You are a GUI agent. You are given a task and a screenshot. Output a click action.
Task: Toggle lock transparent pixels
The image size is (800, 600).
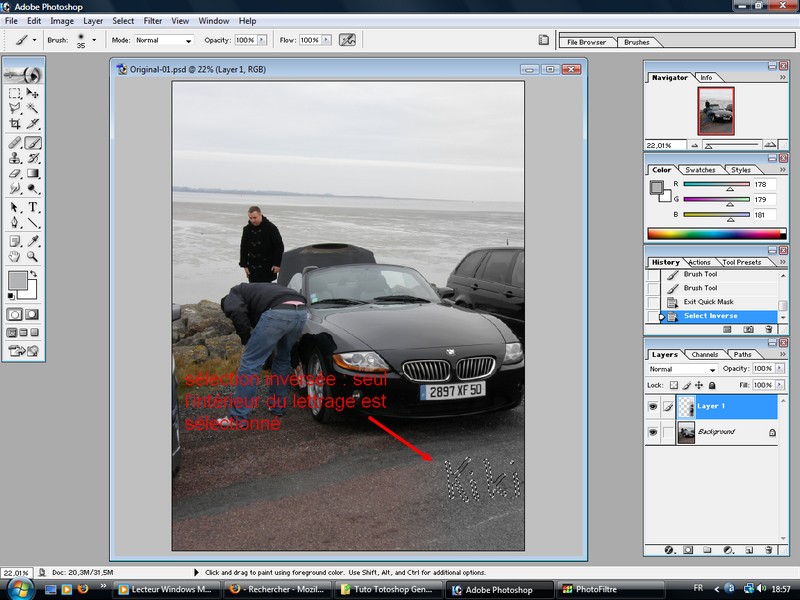[674, 385]
